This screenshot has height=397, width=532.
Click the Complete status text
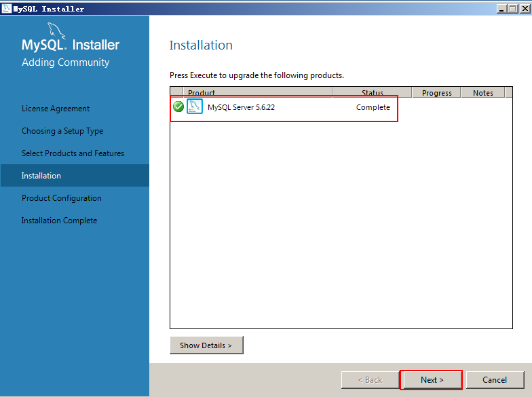[x=373, y=107]
